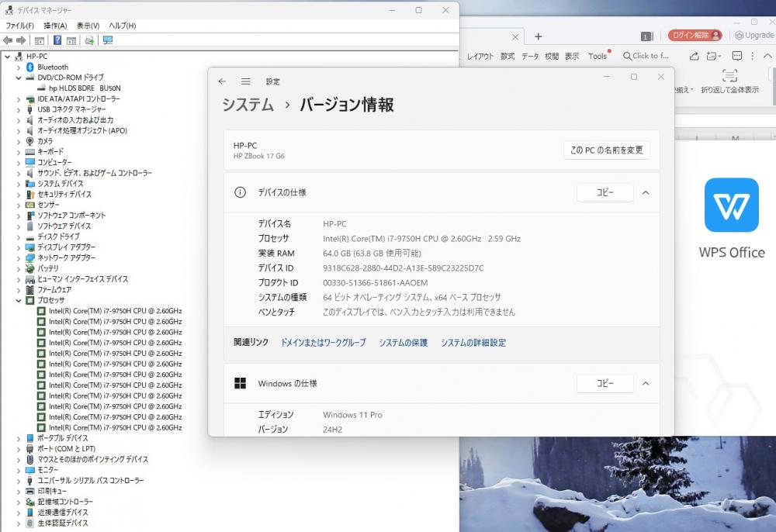Click the numbered "1" window icon in WPS
The height and width of the screenshot is (532, 776).
pos(647,36)
